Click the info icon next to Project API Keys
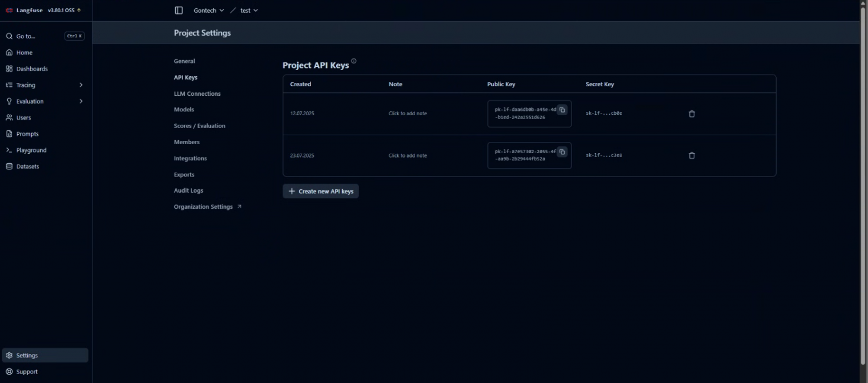Screen dimensions: 868x383 pyautogui.click(x=354, y=61)
